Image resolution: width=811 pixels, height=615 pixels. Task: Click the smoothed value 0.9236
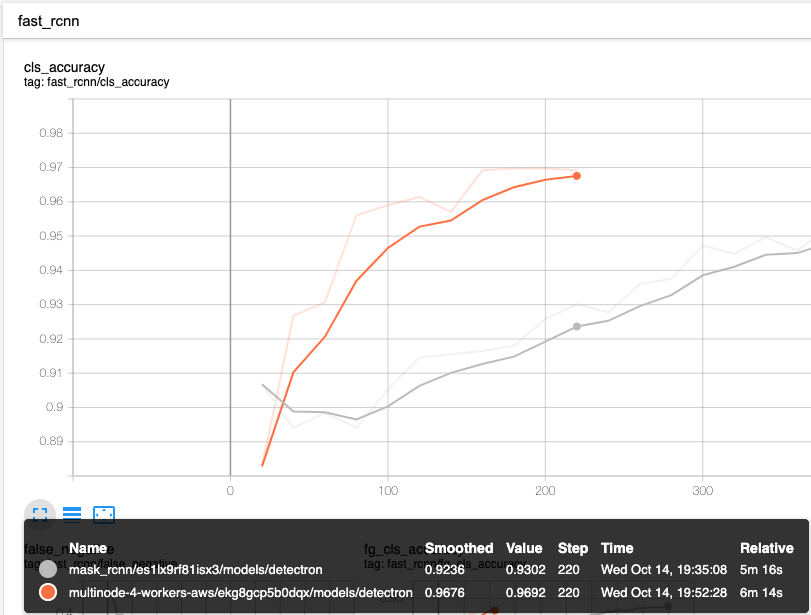(444, 569)
